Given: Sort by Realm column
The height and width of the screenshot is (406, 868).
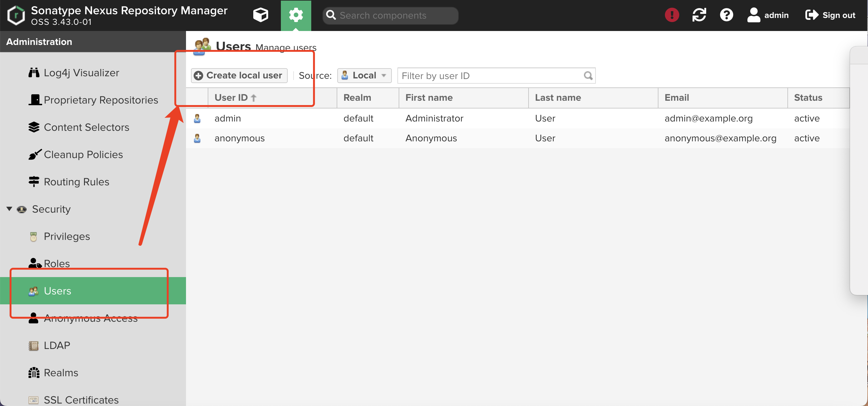Looking at the screenshot, I should click(368, 98).
